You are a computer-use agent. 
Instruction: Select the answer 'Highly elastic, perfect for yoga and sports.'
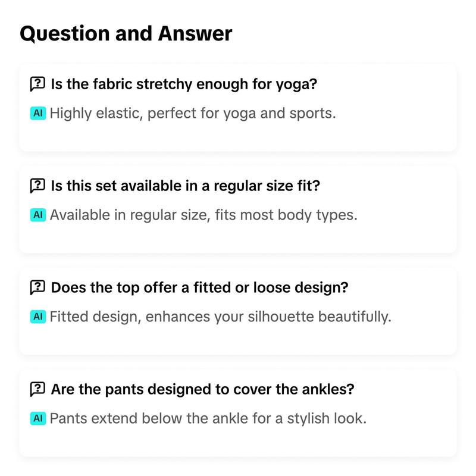(x=193, y=114)
